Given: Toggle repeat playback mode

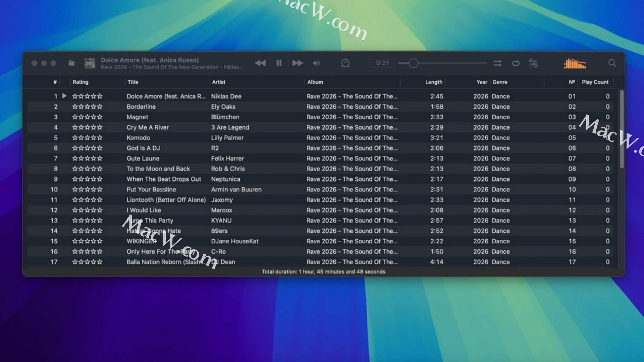Looking at the screenshot, I should (516, 63).
